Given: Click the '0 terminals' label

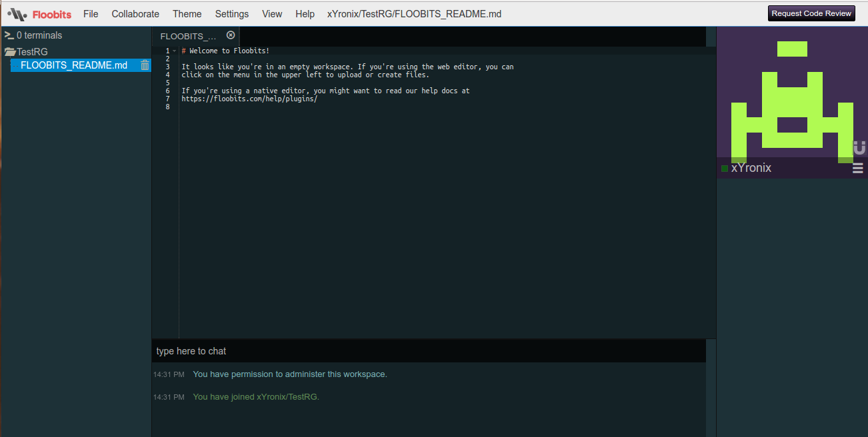Looking at the screenshot, I should (x=39, y=35).
